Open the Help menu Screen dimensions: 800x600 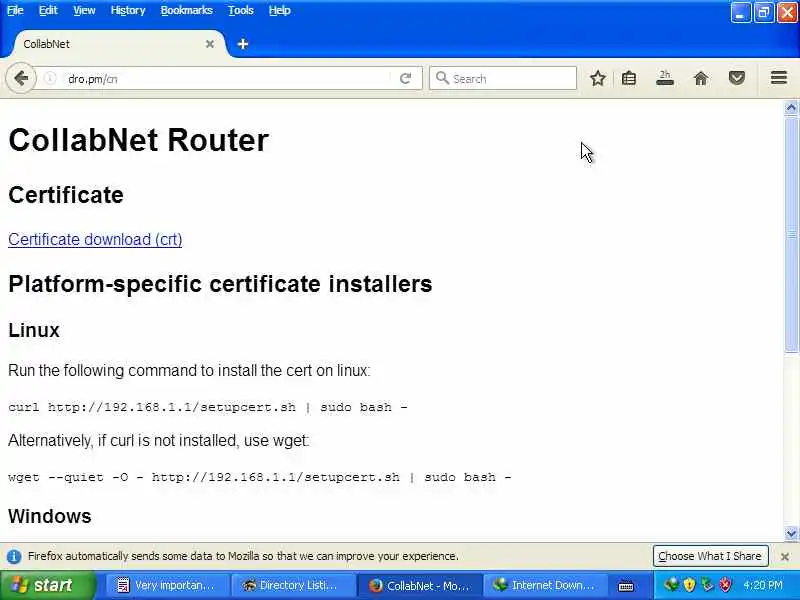click(280, 10)
